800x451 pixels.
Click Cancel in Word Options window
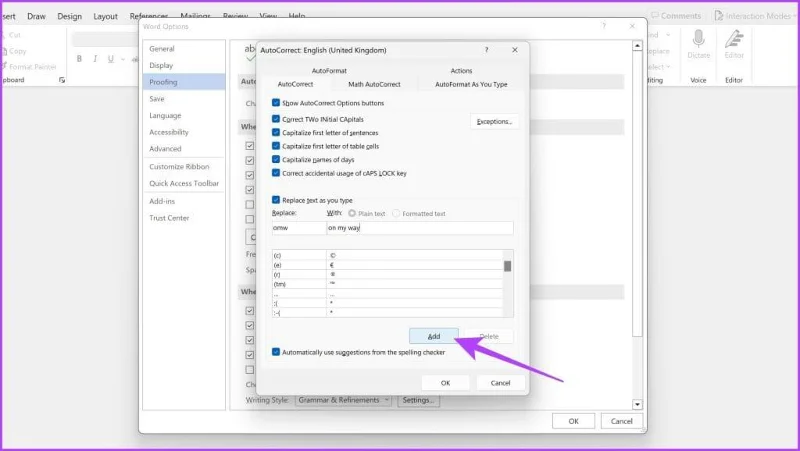coord(621,421)
